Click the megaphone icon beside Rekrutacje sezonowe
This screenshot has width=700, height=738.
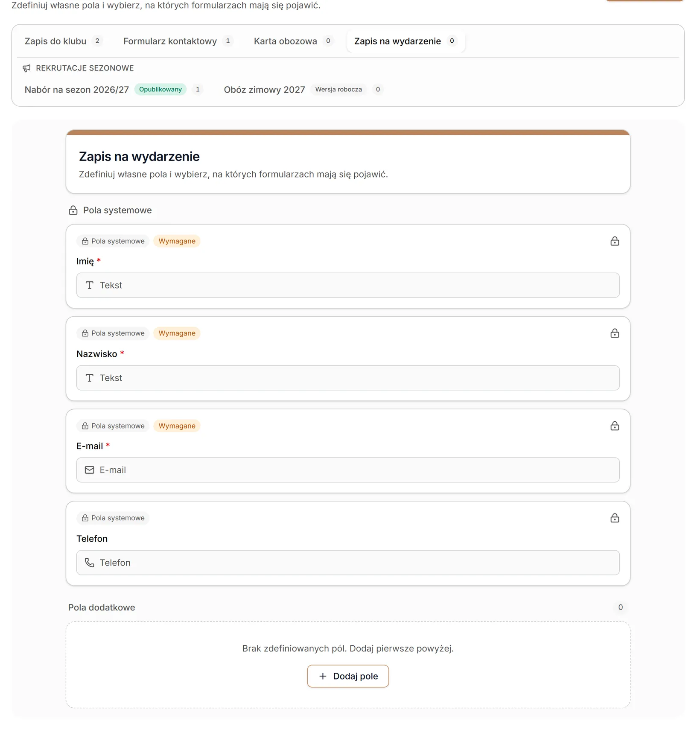[x=27, y=68]
